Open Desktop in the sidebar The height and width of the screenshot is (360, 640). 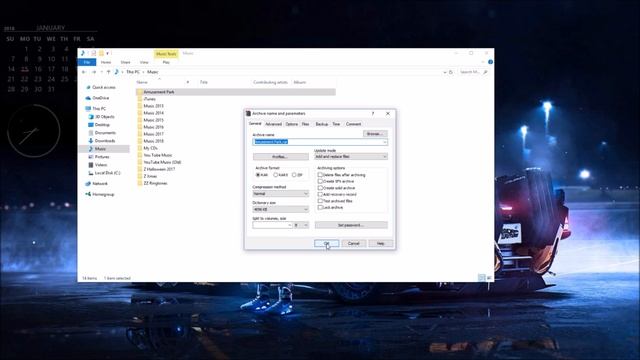click(102, 124)
